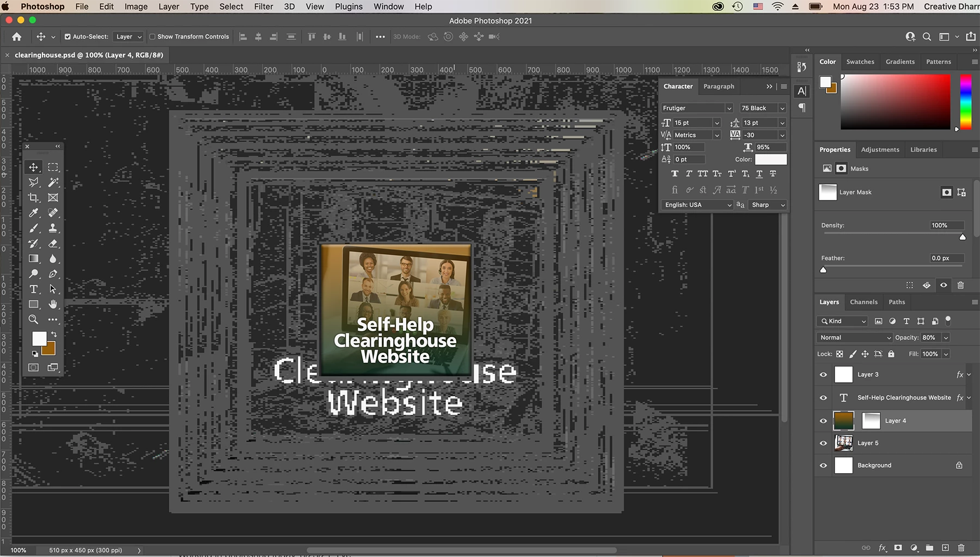
Task: Switch to the Channels tab
Action: [x=863, y=302]
